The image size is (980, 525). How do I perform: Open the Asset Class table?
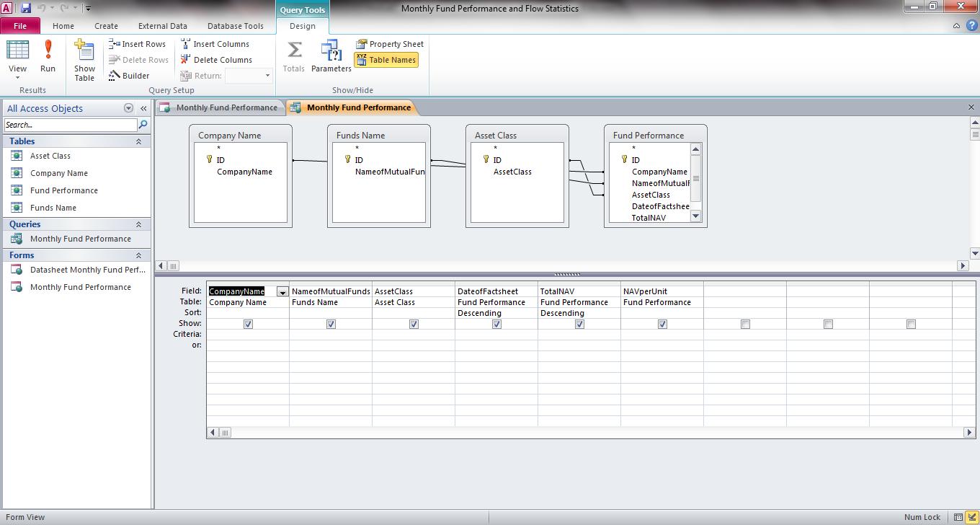click(x=50, y=156)
